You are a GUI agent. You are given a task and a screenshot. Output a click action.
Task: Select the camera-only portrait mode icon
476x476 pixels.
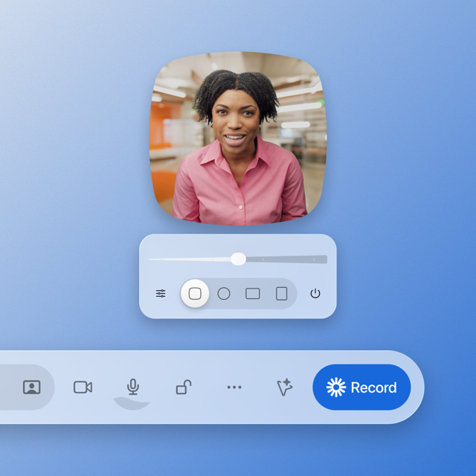(32, 387)
